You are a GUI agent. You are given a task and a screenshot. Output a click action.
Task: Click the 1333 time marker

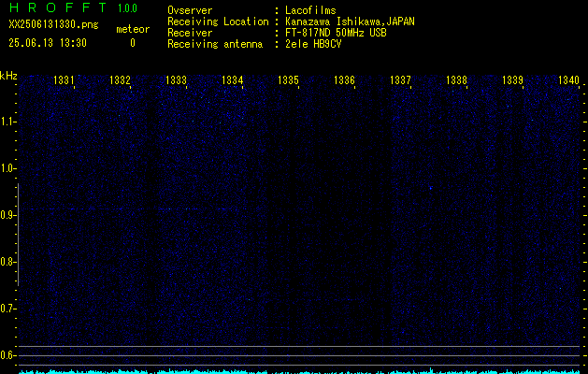click(176, 79)
